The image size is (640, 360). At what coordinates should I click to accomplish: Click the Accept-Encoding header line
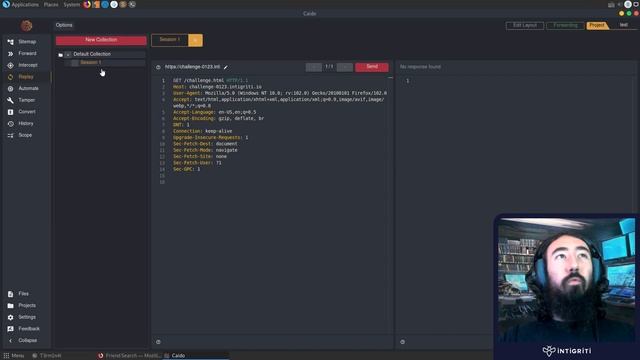pyautogui.click(x=218, y=119)
